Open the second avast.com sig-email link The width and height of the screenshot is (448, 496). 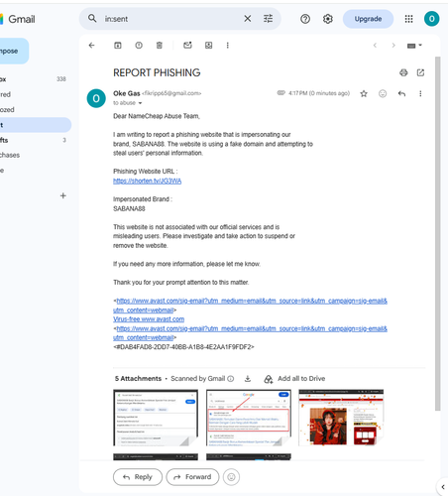pyautogui.click(x=250, y=333)
